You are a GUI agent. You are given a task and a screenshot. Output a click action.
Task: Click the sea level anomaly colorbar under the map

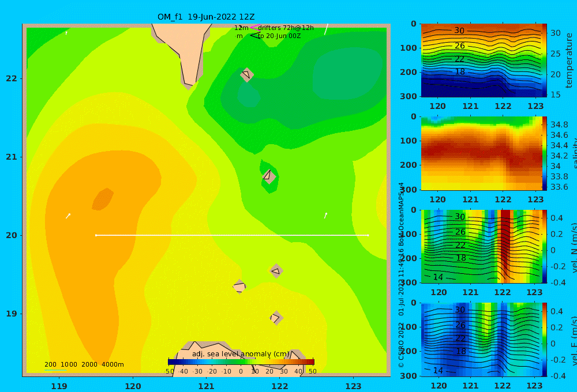[x=241, y=361]
